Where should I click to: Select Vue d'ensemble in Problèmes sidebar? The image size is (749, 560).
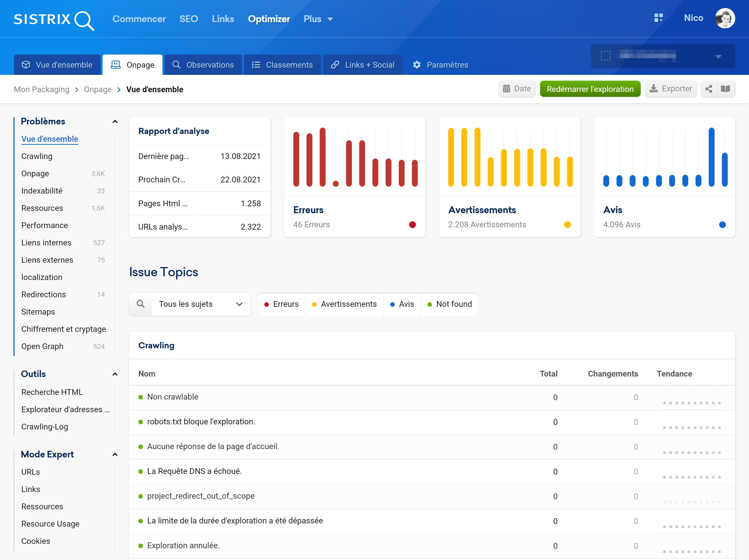[50, 139]
